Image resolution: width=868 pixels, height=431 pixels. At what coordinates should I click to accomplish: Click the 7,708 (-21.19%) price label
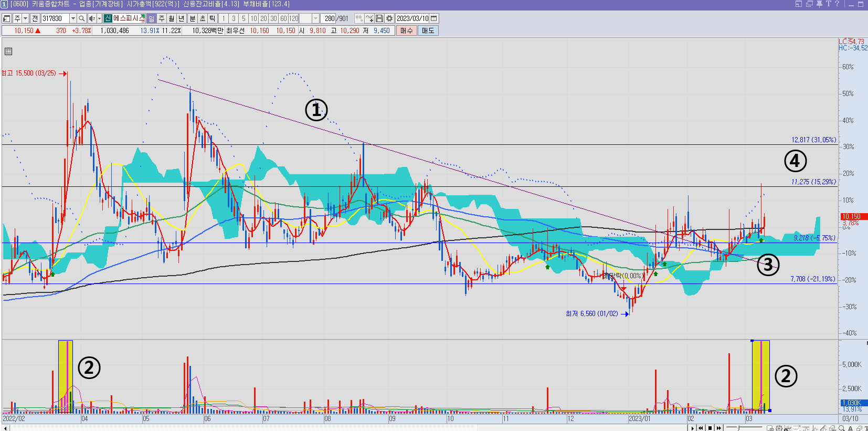pos(813,279)
